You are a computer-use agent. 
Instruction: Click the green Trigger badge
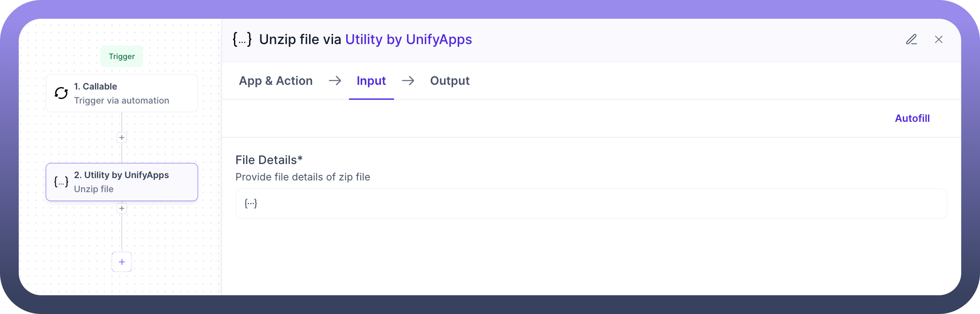(122, 57)
